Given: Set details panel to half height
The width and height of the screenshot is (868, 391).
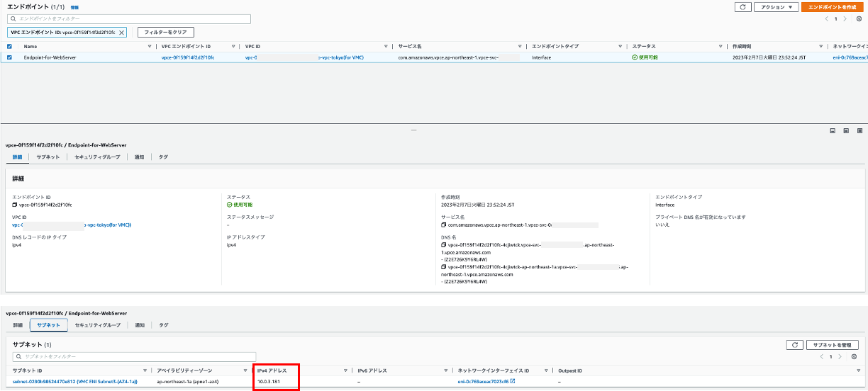Looking at the screenshot, I should 847,131.
